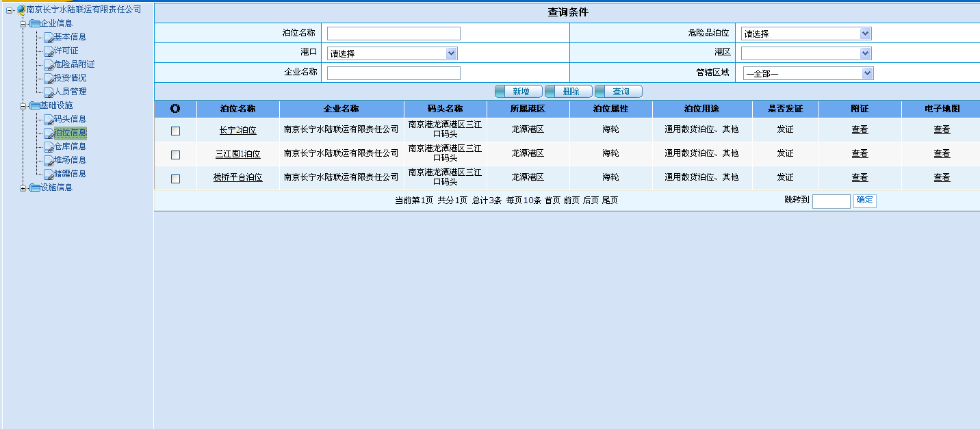Open 堆场信息 in the sidebar tree

pyautogui.click(x=70, y=160)
